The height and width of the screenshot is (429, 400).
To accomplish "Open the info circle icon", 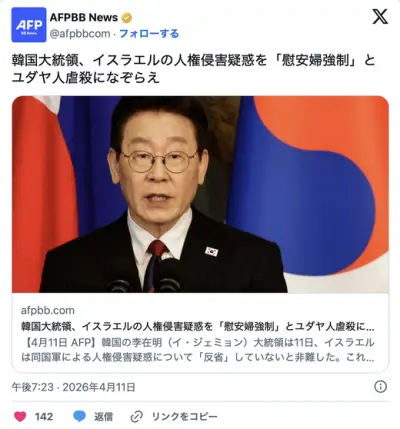I will [x=380, y=387].
